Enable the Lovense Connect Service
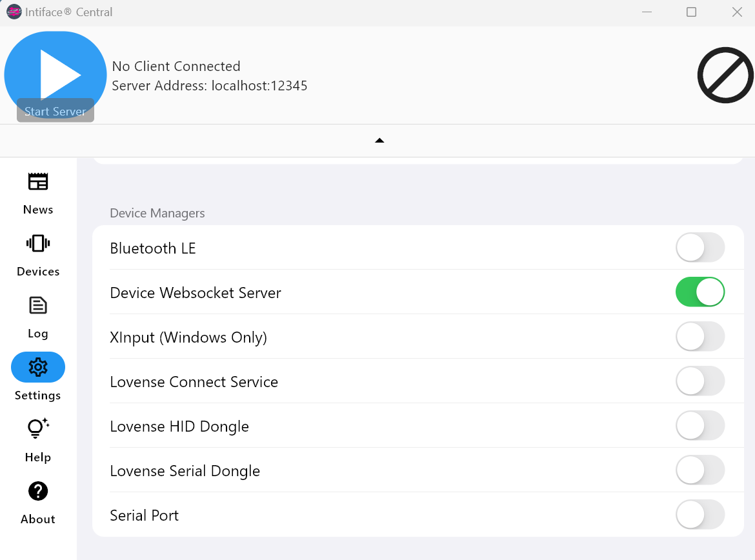Viewport: 755px width, 560px height. [x=700, y=381]
